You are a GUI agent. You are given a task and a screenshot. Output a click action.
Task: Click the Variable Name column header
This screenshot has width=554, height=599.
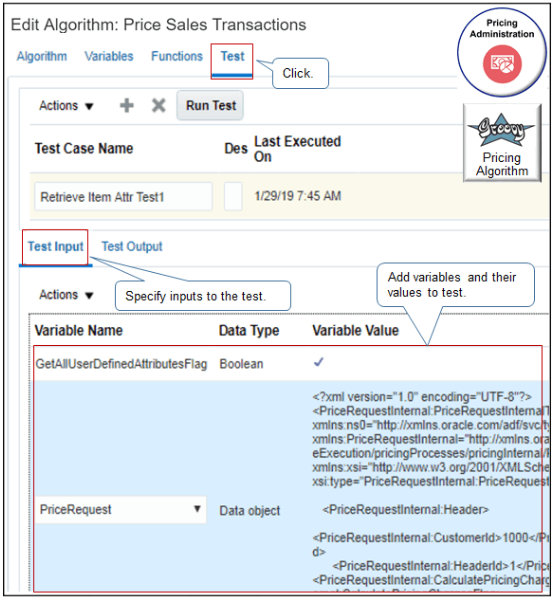(x=79, y=330)
